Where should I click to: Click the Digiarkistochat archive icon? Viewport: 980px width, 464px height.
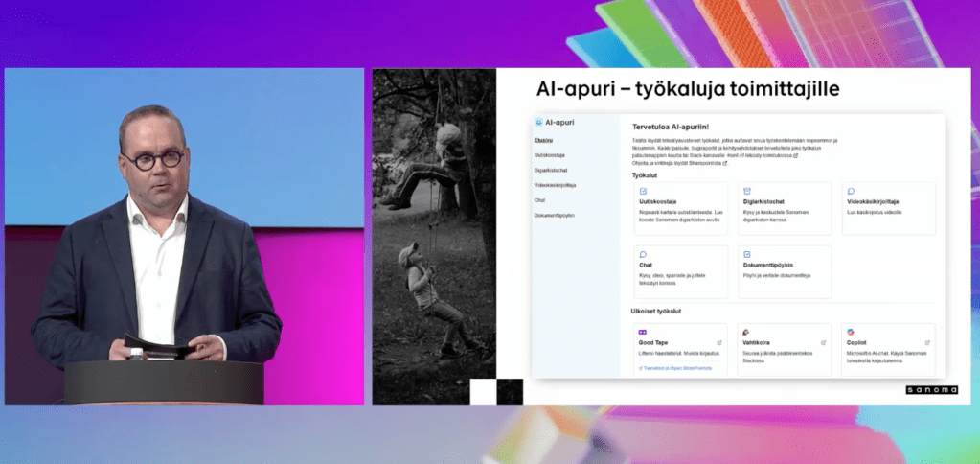(746, 191)
